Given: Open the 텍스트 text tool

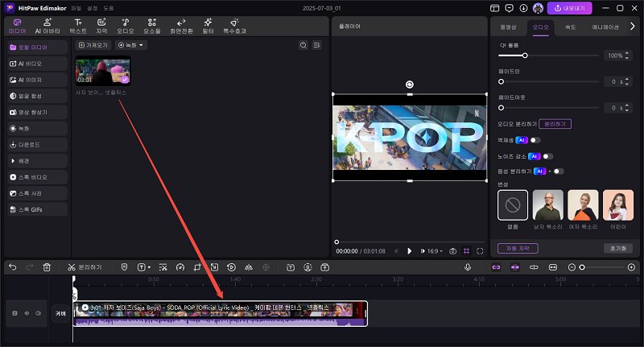Looking at the screenshot, I should click(78, 26).
